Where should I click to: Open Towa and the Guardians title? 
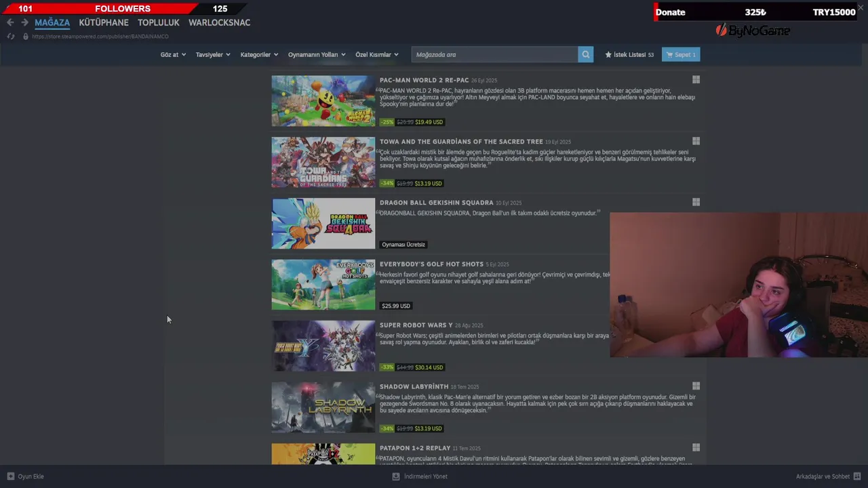pyautogui.click(x=461, y=142)
